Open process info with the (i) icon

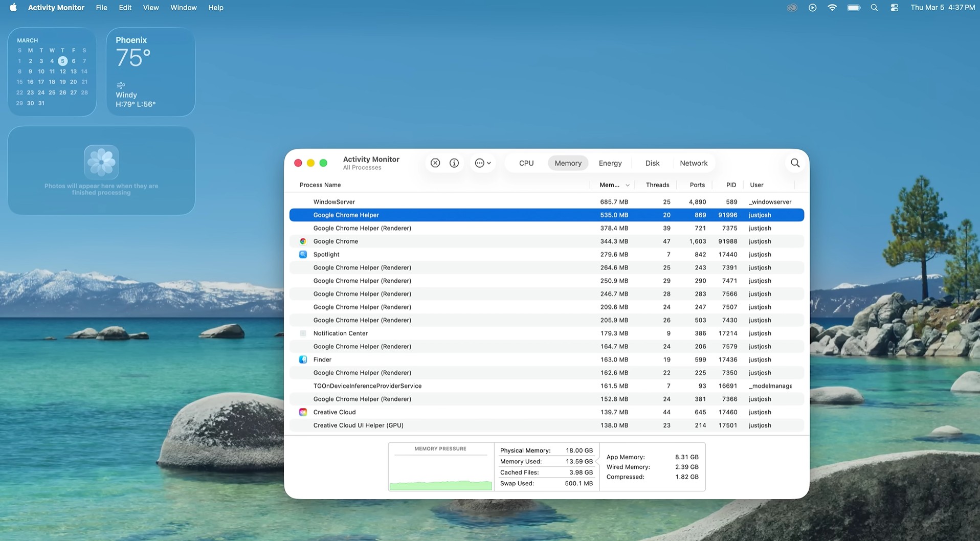click(x=454, y=163)
